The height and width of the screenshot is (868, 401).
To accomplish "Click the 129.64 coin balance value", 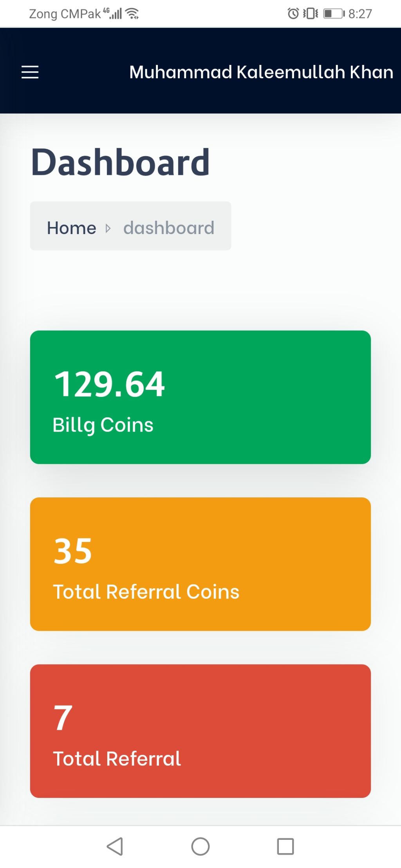I will pyautogui.click(x=110, y=384).
